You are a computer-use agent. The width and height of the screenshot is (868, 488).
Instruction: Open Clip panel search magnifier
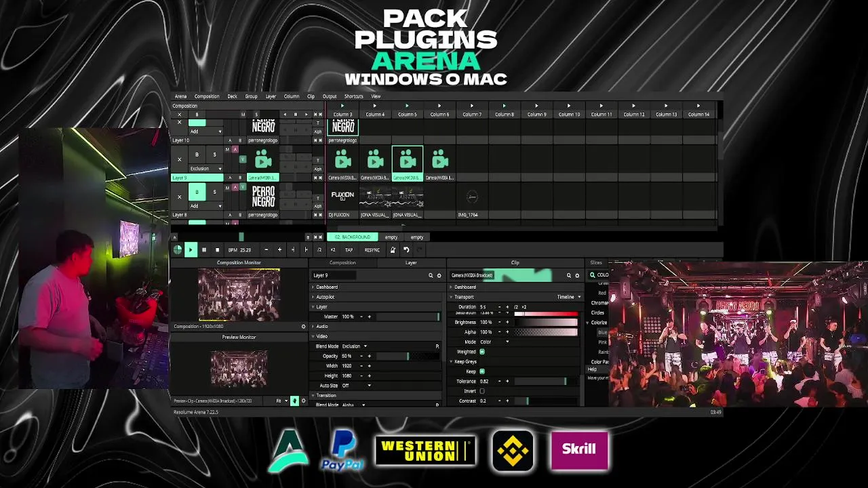point(569,275)
